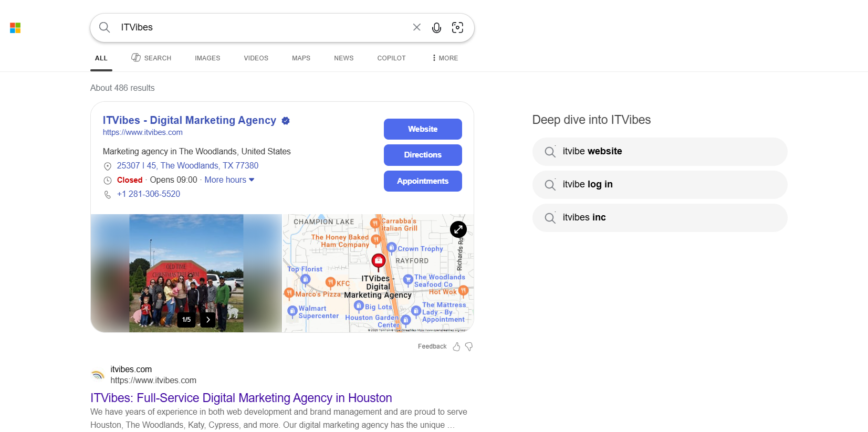Screen dimensions: 868x432
Task: Select 'itvibe log in' related search
Action: point(660,185)
